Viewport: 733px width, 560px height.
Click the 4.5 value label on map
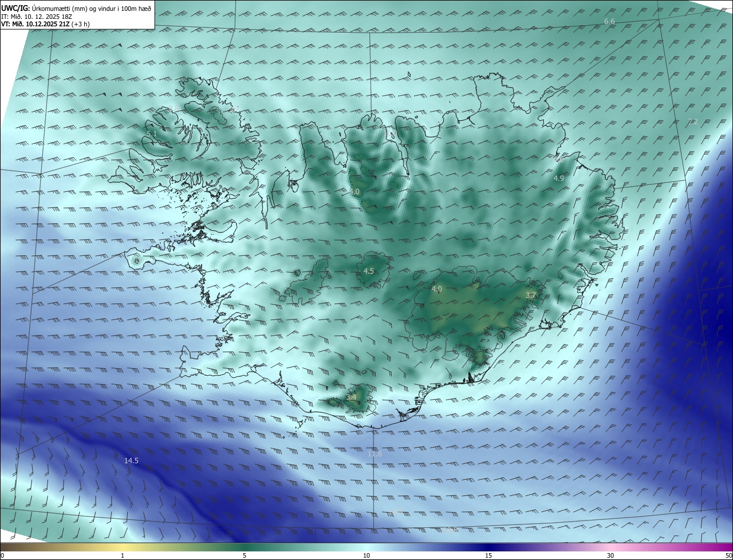coord(369,271)
